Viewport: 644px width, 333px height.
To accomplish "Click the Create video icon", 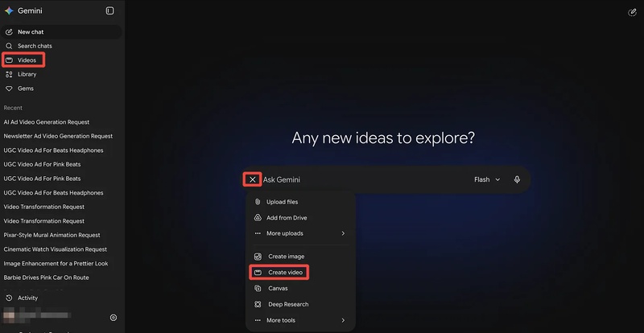I will pyautogui.click(x=258, y=273).
